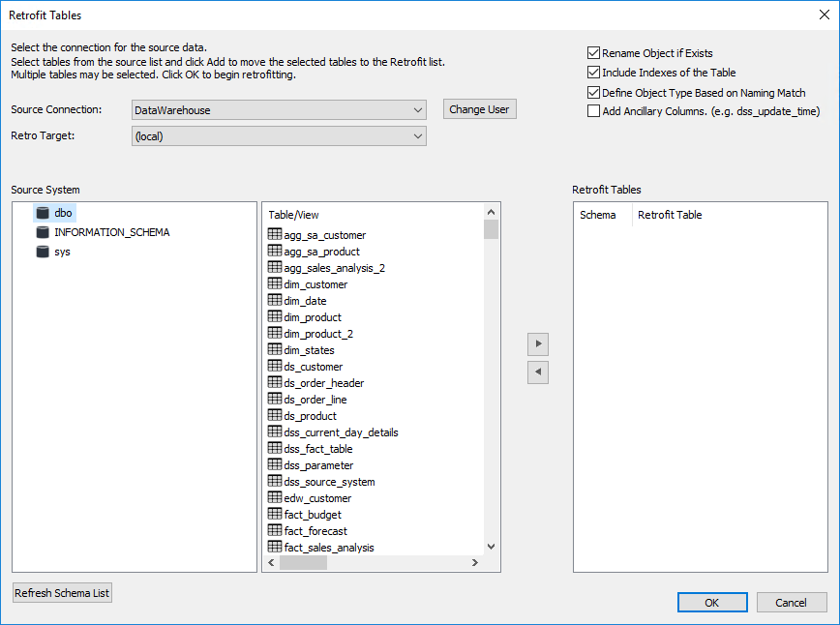840x625 pixels.
Task: Toggle Include Indexes of the Table
Action: 593,73
